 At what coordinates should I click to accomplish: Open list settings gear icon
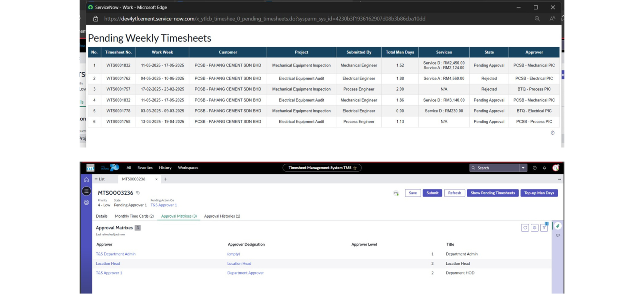(x=535, y=228)
